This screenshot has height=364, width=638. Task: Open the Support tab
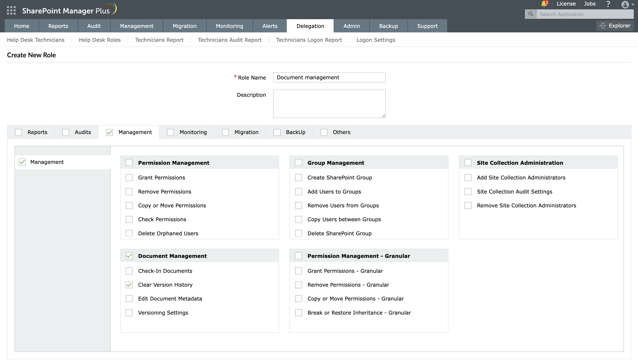click(x=427, y=26)
